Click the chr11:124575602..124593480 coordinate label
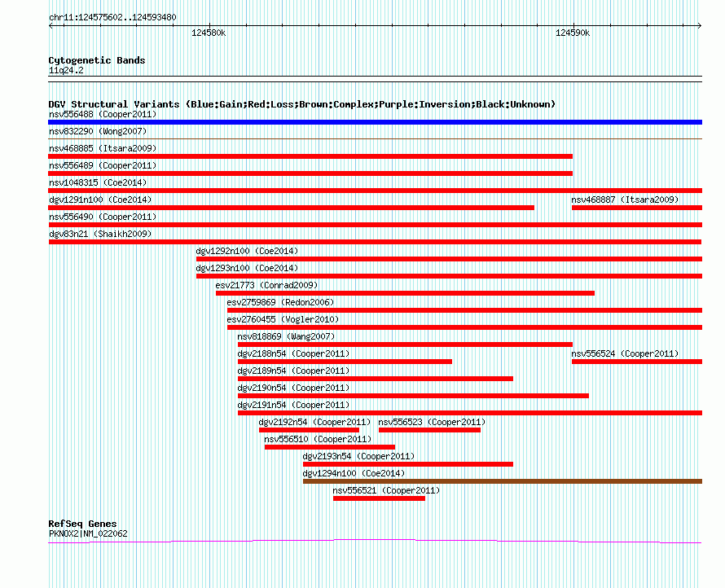The width and height of the screenshot is (725, 588). coord(112,17)
